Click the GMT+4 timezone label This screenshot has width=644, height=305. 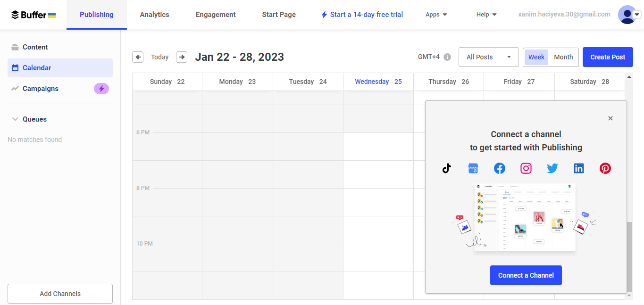click(x=429, y=57)
